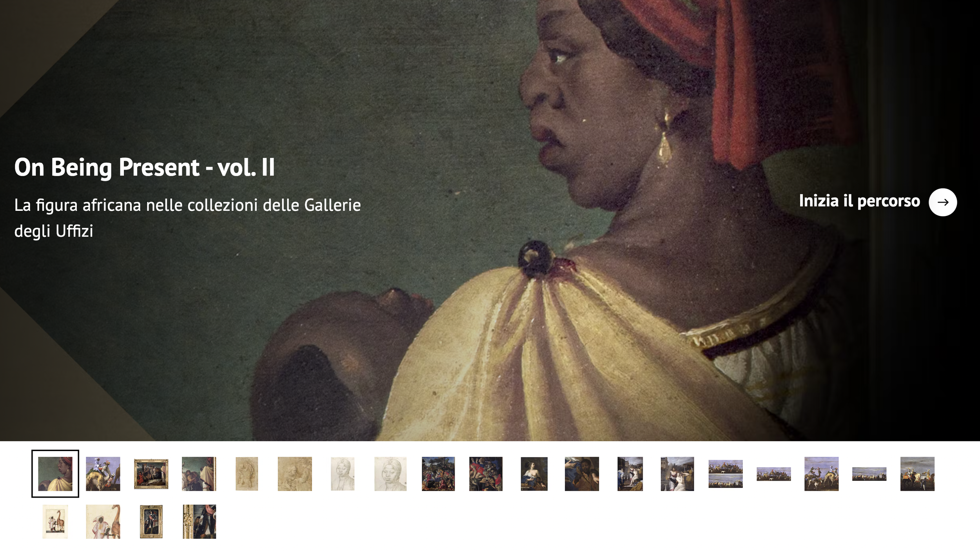
Task: Select the full pencil portrait drawing thumbnail
Action: pyautogui.click(x=343, y=473)
